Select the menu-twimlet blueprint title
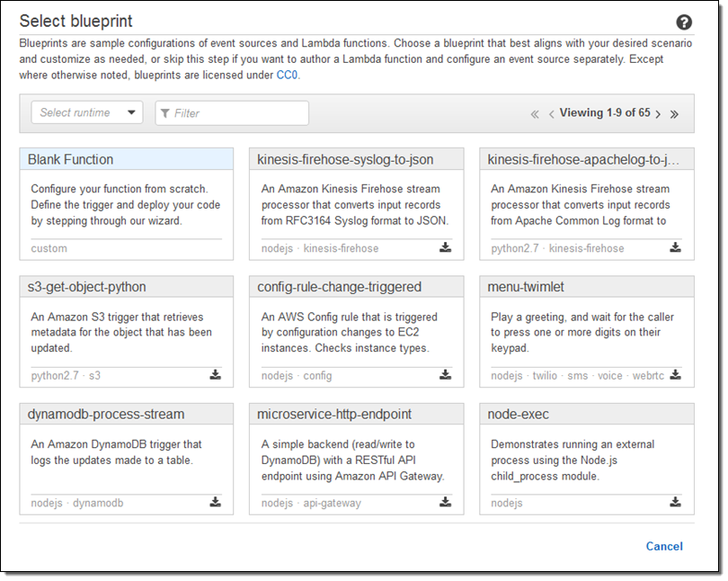 (x=527, y=287)
